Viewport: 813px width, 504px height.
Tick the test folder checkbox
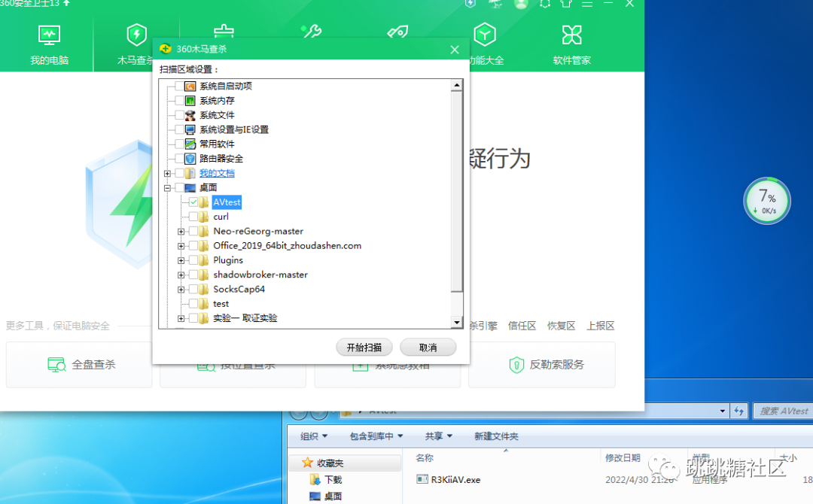(x=193, y=304)
